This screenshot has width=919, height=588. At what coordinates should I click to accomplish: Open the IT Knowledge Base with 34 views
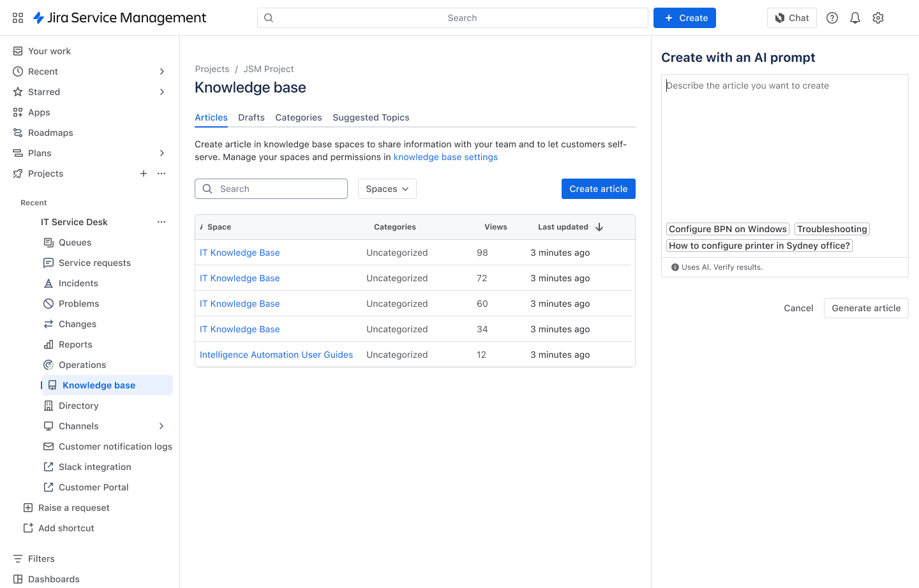[x=240, y=329]
